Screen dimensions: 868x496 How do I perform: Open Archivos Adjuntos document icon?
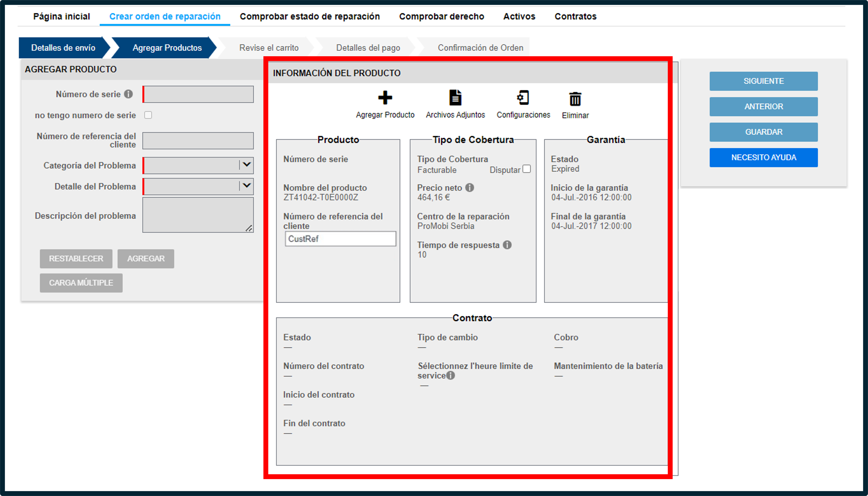point(455,98)
